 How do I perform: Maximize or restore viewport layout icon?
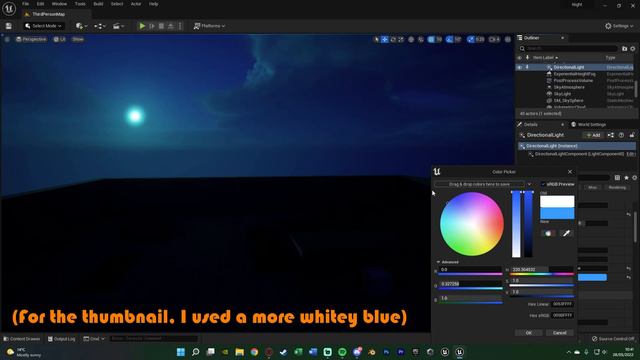(x=508, y=39)
